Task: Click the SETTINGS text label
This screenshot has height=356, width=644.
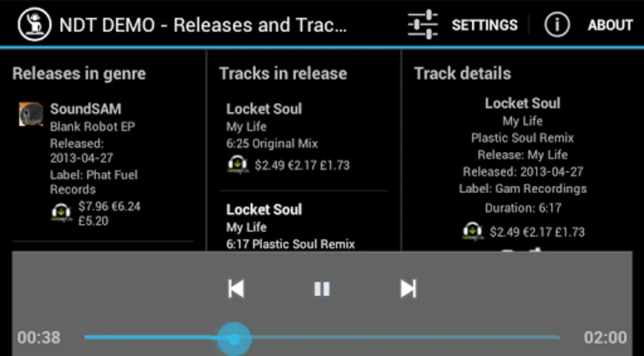Action: pos(485,25)
